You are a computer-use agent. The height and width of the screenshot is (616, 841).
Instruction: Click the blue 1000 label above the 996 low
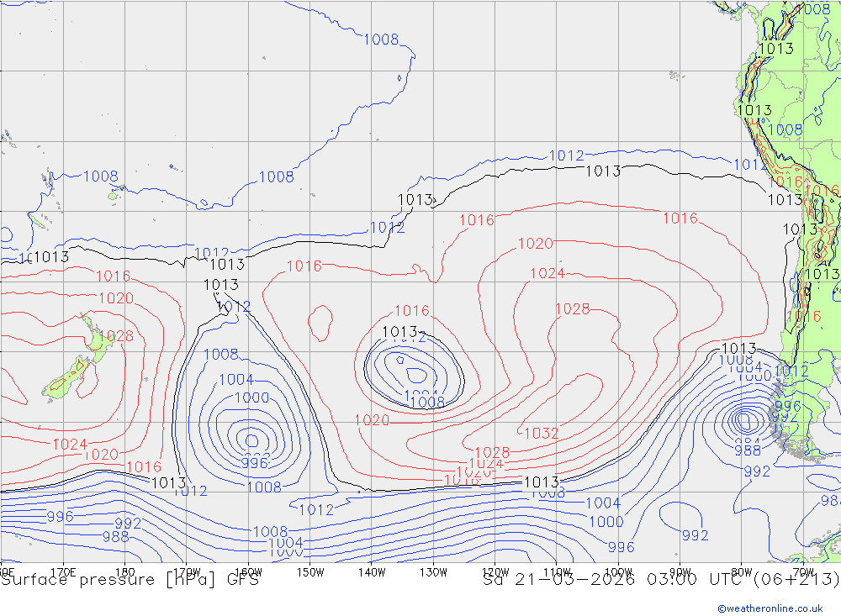coord(252,398)
